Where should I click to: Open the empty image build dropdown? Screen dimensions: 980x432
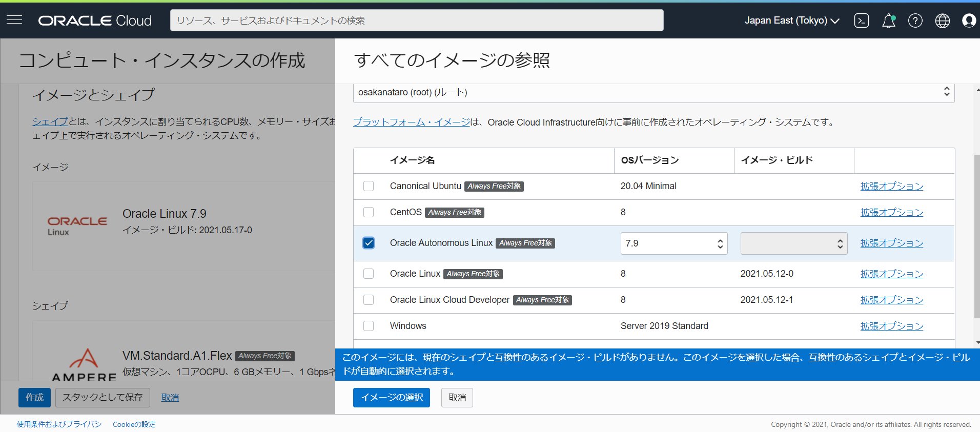(x=794, y=243)
